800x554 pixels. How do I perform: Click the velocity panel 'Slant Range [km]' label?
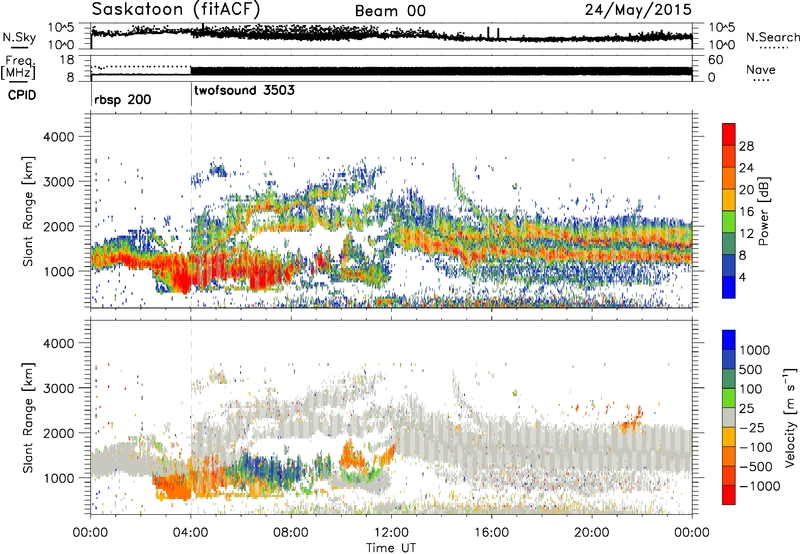coord(29,417)
